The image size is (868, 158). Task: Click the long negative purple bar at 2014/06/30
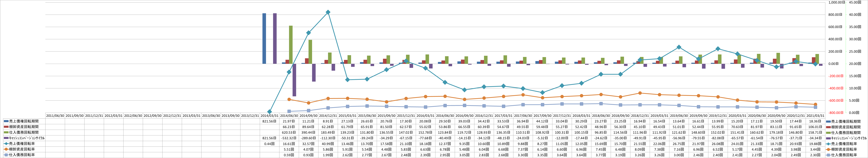tap(294, 80)
